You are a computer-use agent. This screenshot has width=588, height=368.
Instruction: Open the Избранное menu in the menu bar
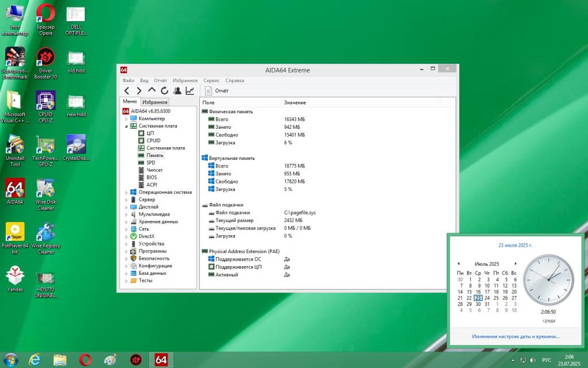coord(185,80)
